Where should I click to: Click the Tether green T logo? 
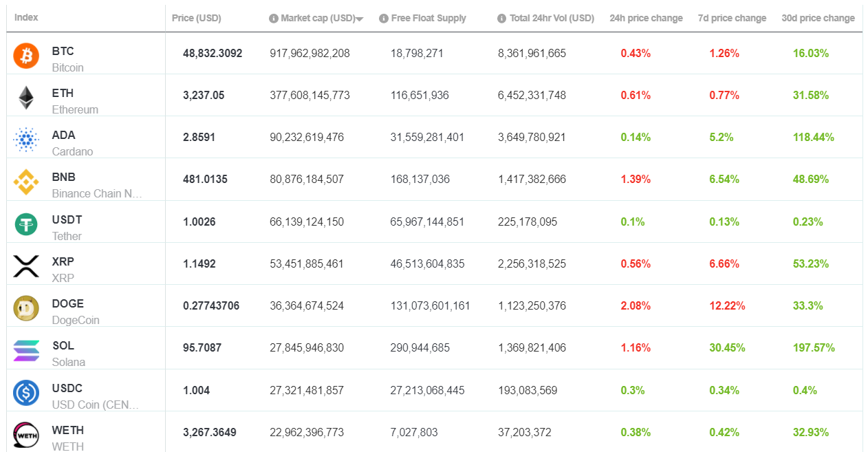[x=26, y=224]
